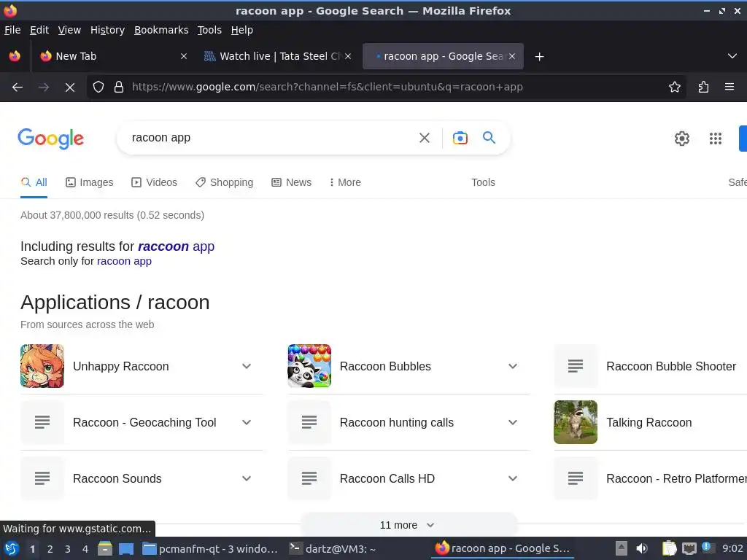Close the racoon app Google tab
Image resolution: width=747 pixels, height=560 pixels.
pyautogui.click(x=512, y=56)
